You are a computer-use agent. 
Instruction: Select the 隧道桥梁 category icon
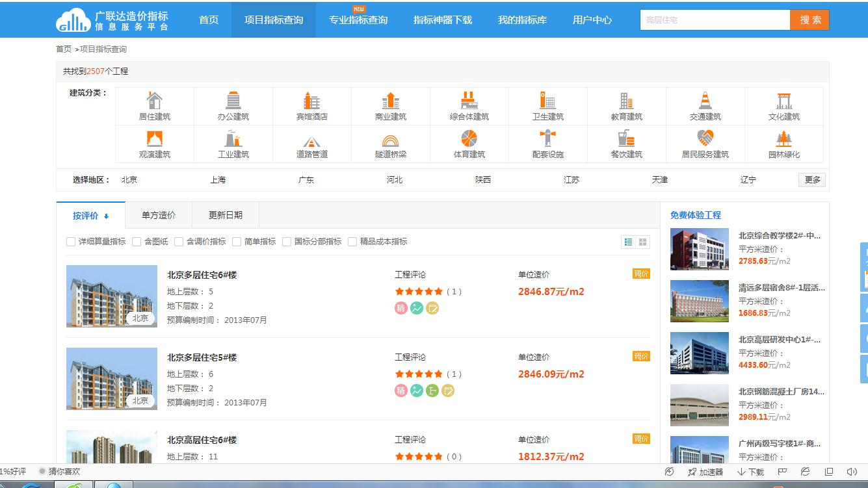(x=391, y=140)
